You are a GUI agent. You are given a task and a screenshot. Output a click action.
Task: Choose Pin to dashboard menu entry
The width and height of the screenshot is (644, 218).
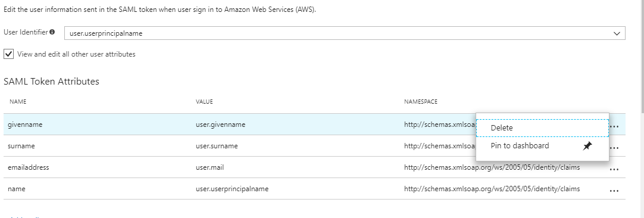point(542,145)
